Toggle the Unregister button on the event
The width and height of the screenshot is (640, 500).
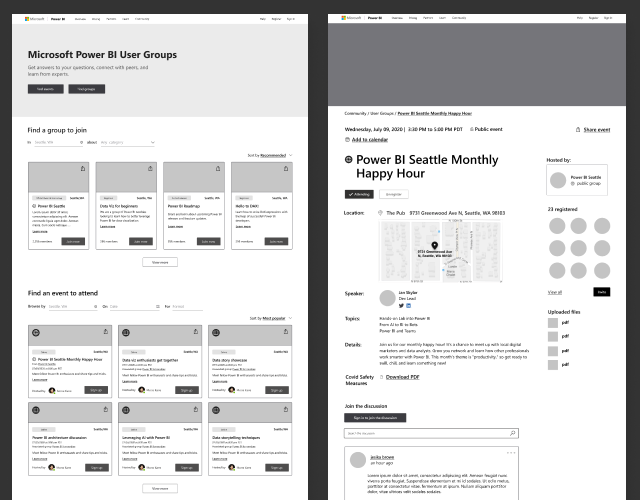click(393, 194)
